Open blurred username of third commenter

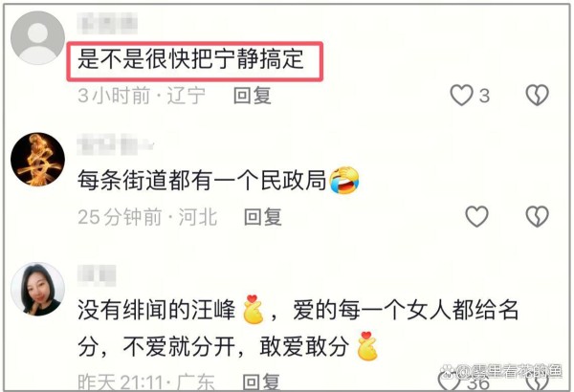[97, 275]
